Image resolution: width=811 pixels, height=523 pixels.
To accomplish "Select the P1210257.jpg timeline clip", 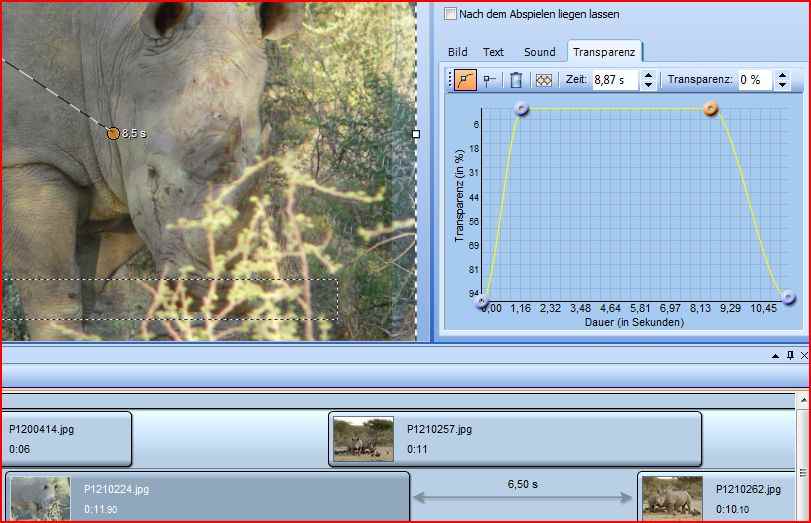I will (x=515, y=438).
